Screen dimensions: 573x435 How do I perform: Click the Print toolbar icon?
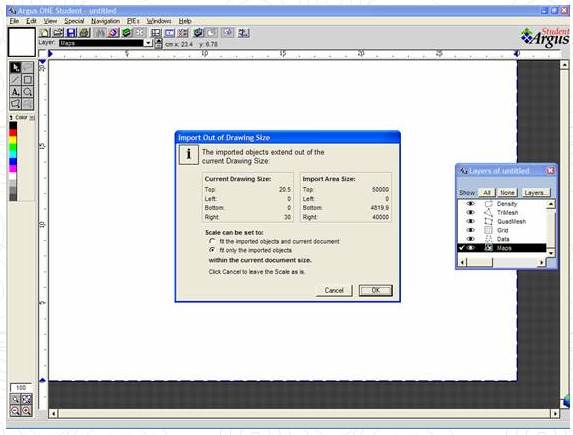tap(84, 33)
